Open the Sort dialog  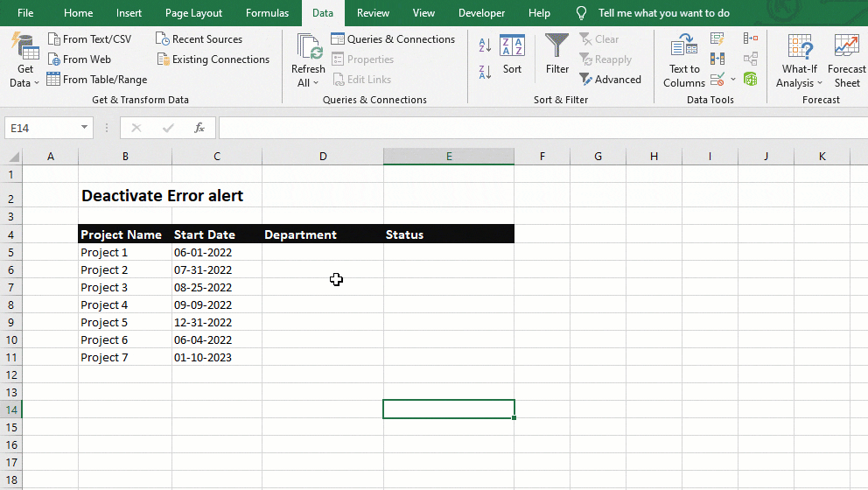pyautogui.click(x=512, y=54)
